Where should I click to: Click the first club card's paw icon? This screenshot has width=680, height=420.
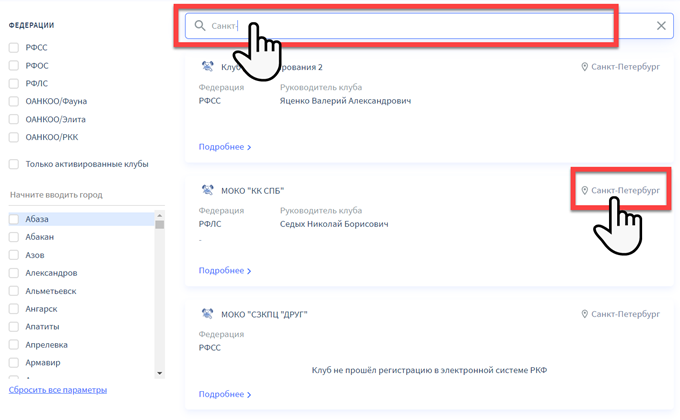[x=208, y=67]
